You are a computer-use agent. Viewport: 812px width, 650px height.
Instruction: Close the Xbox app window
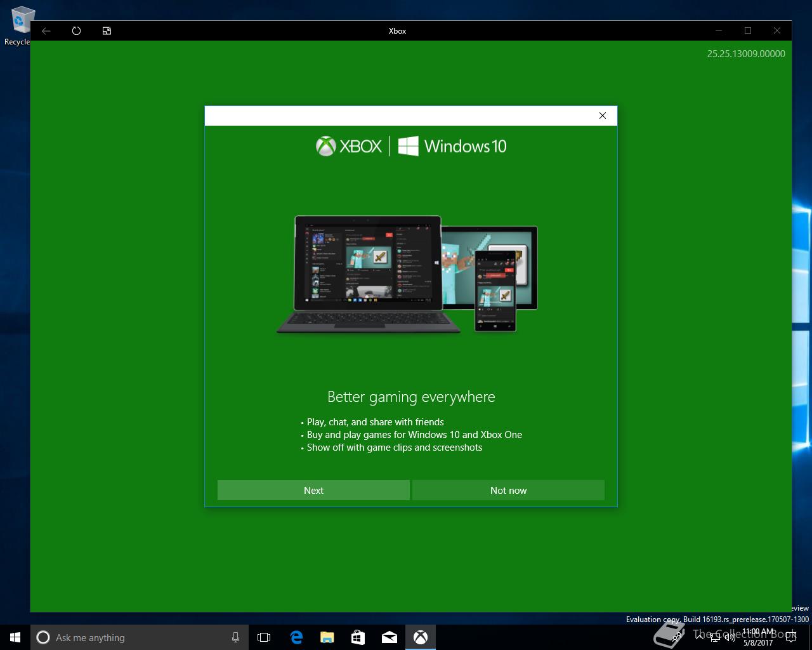pyautogui.click(x=777, y=30)
